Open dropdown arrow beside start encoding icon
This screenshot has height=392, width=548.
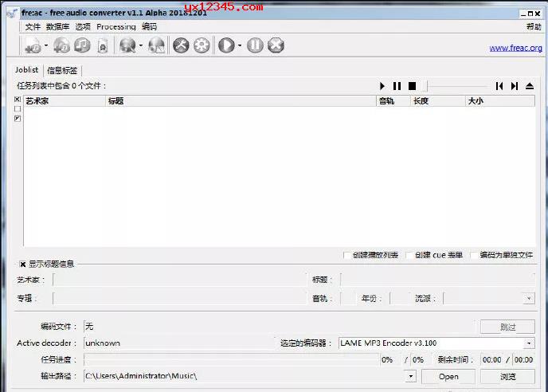240,46
